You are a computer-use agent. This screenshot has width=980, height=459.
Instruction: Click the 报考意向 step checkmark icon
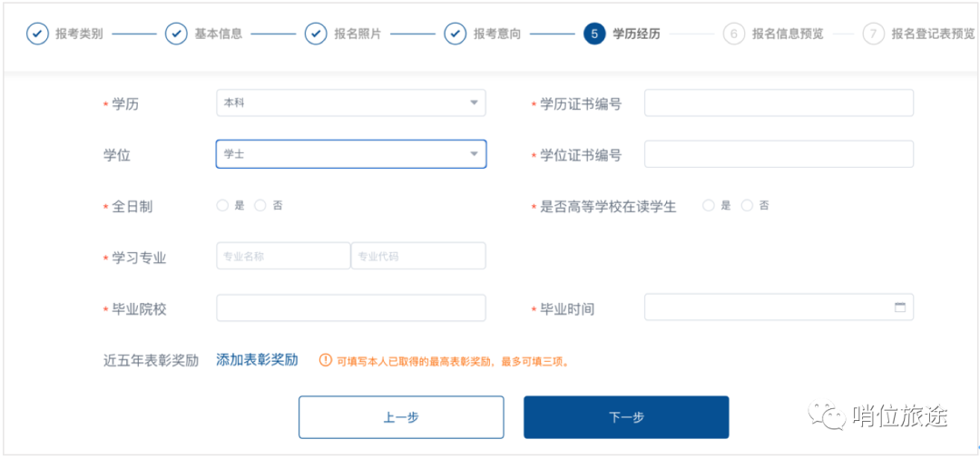(456, 34)
